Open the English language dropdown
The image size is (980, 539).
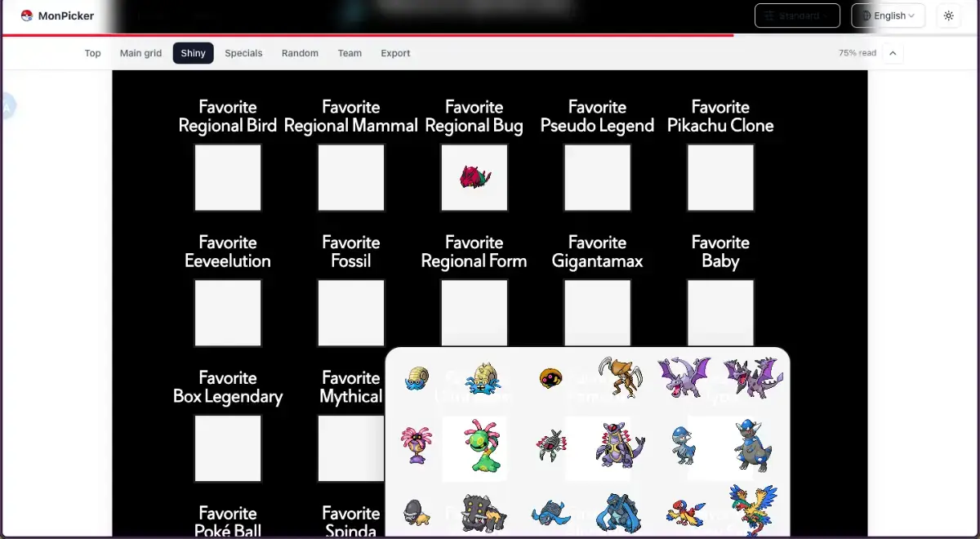888,16
